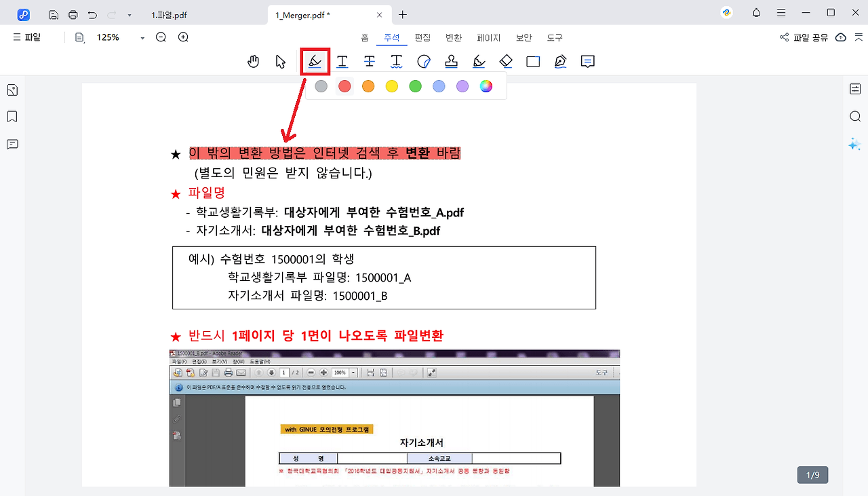Pick the orange highlight color

pos(368,86)
